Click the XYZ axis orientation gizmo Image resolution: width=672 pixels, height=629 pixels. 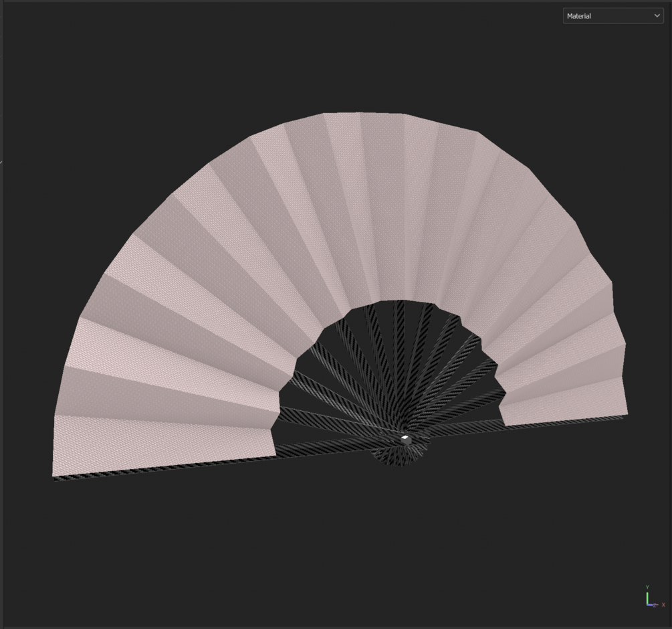655,597
